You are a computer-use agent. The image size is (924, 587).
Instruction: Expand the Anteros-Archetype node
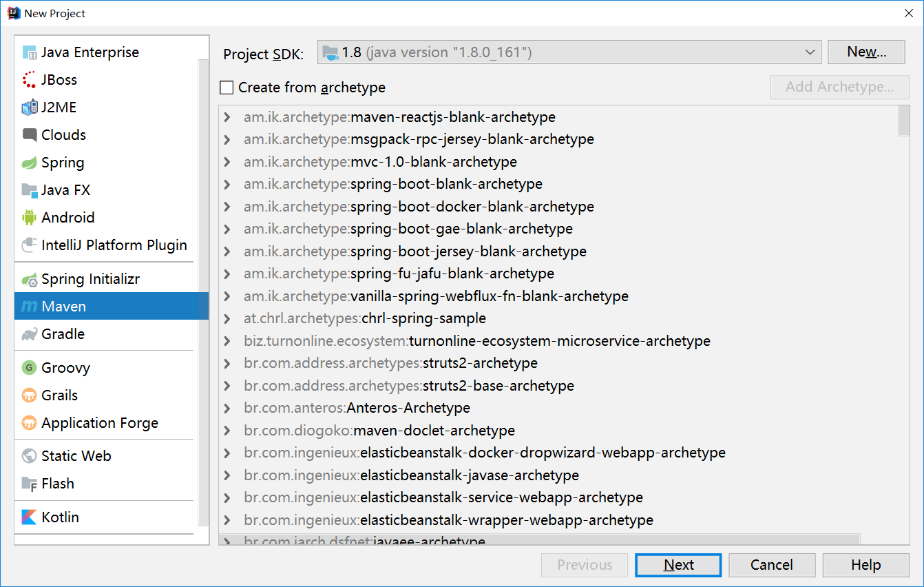tap(227, 408)
